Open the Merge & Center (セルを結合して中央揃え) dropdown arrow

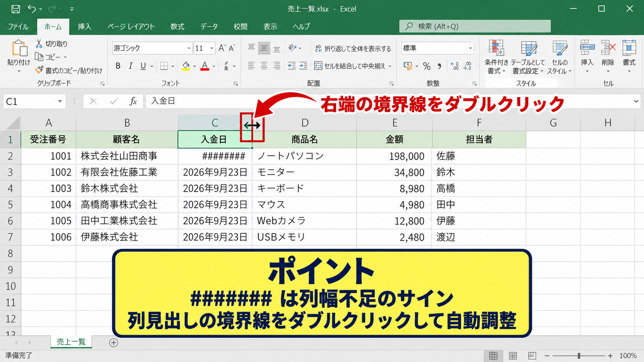(x=390, y=66)
